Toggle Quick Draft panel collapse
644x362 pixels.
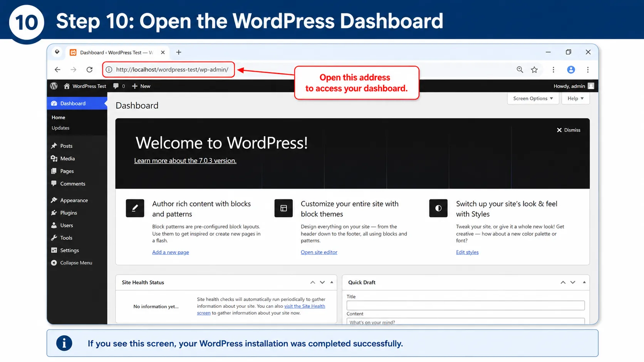tap(584, 282)
